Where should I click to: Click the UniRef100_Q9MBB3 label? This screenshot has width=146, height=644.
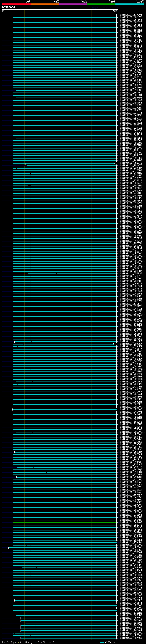(x=131, y=53)
